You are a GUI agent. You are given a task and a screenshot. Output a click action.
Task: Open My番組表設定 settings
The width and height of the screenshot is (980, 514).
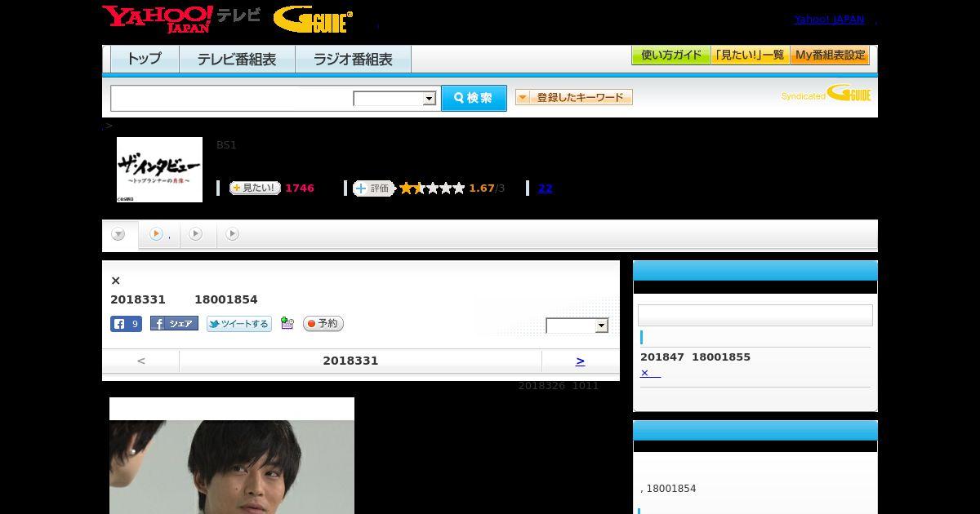tap(830, 55)
